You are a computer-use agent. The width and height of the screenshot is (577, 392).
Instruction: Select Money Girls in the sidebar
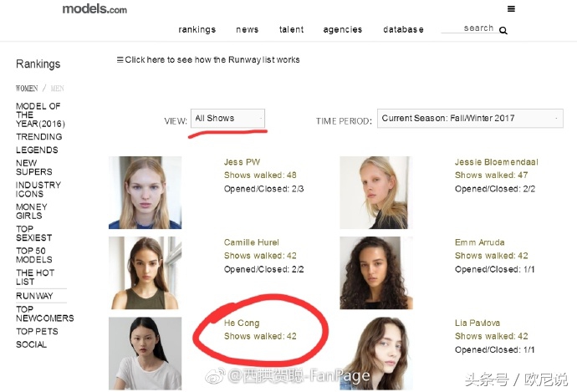(32, 211)
